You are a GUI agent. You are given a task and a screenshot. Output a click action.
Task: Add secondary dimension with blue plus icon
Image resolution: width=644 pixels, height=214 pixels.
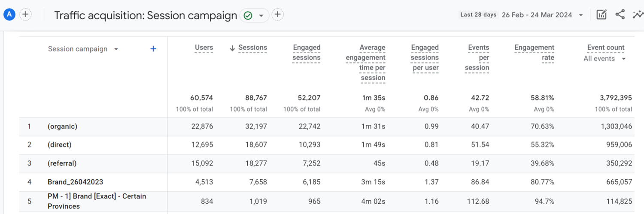[153, 49]
